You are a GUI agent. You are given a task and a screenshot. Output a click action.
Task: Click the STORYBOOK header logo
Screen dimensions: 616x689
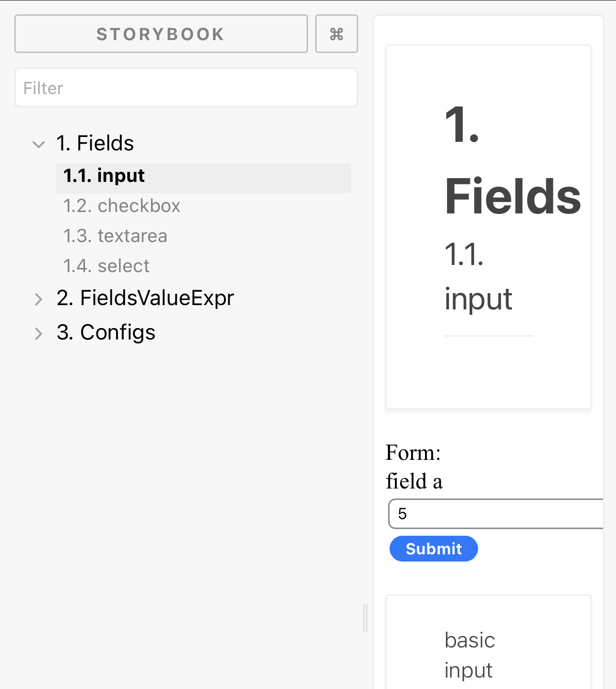pos(160,34)
